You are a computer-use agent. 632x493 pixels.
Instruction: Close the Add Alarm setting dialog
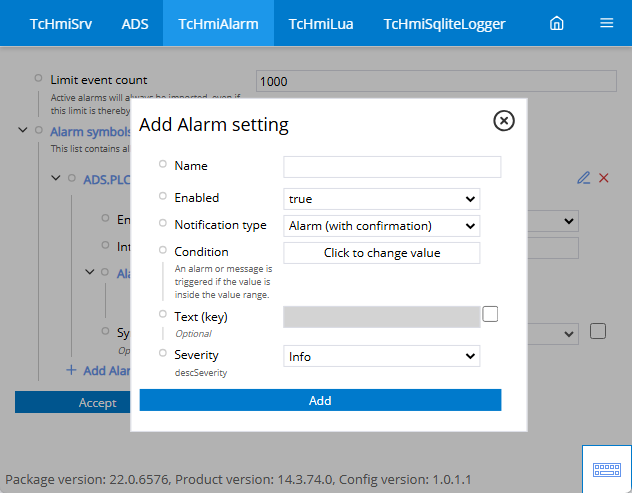pos(504,121)
